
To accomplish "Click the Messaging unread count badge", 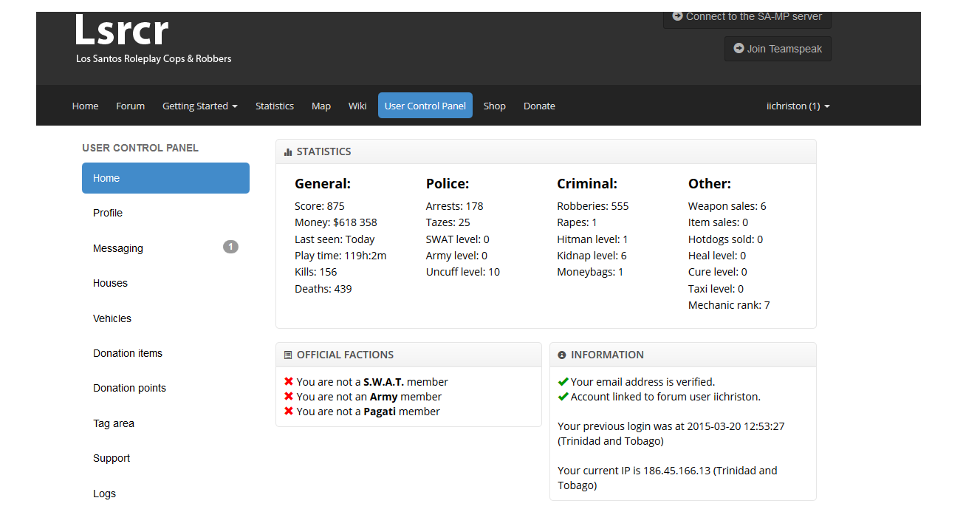I will (230, 247).
